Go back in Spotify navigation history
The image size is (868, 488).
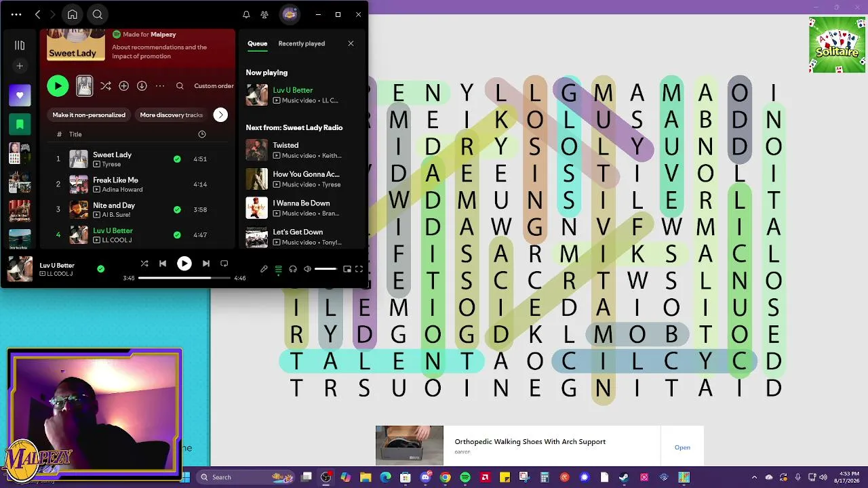pos(38,14)
